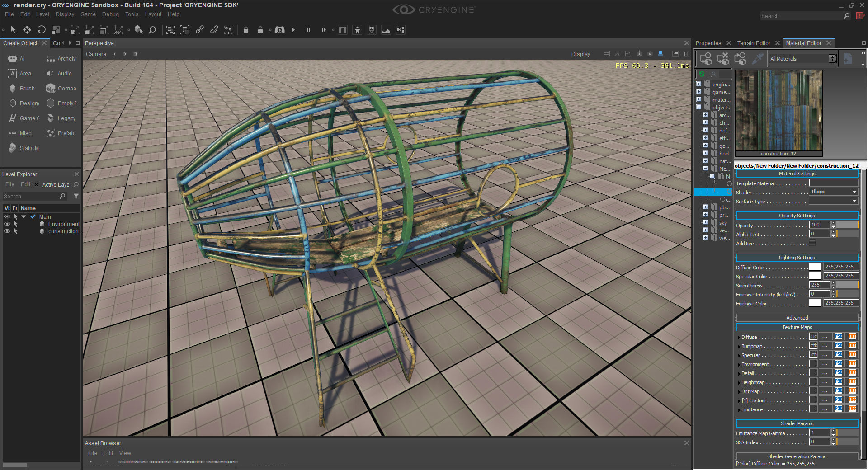
Task: Switch to the Properties tab
Action: [708, 43]
